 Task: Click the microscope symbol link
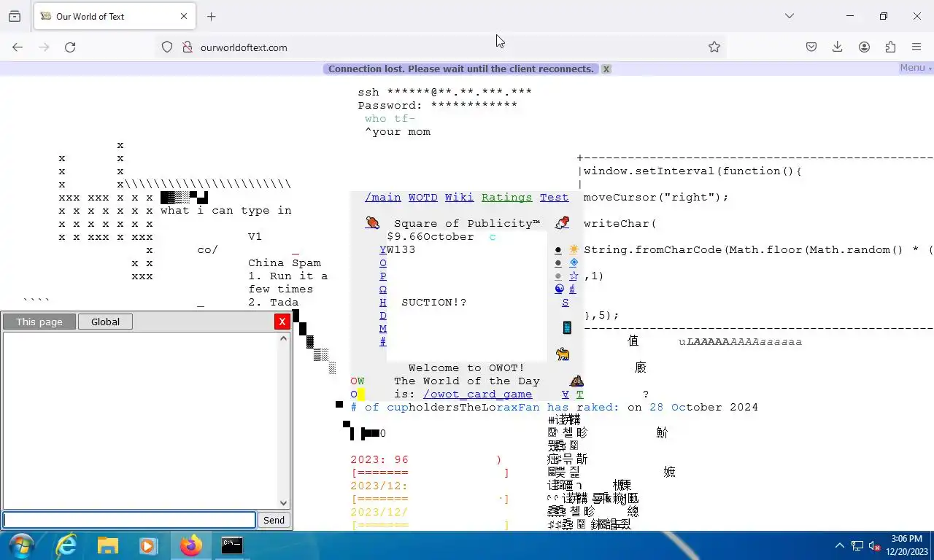tap(573, 289)
